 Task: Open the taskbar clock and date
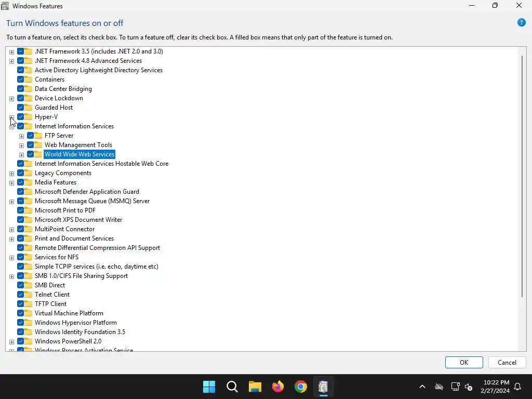[495, 387]
